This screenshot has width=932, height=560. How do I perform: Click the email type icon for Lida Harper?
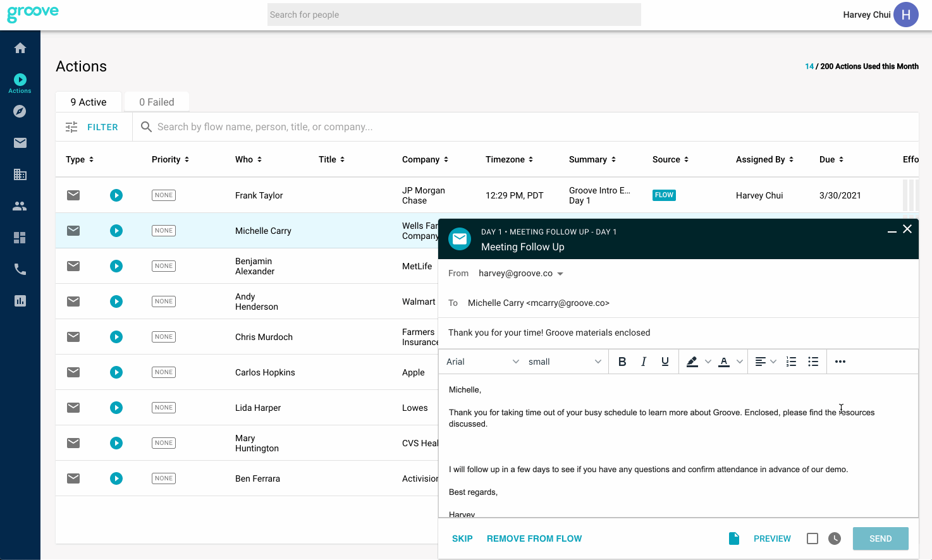[x=73, y=408]
